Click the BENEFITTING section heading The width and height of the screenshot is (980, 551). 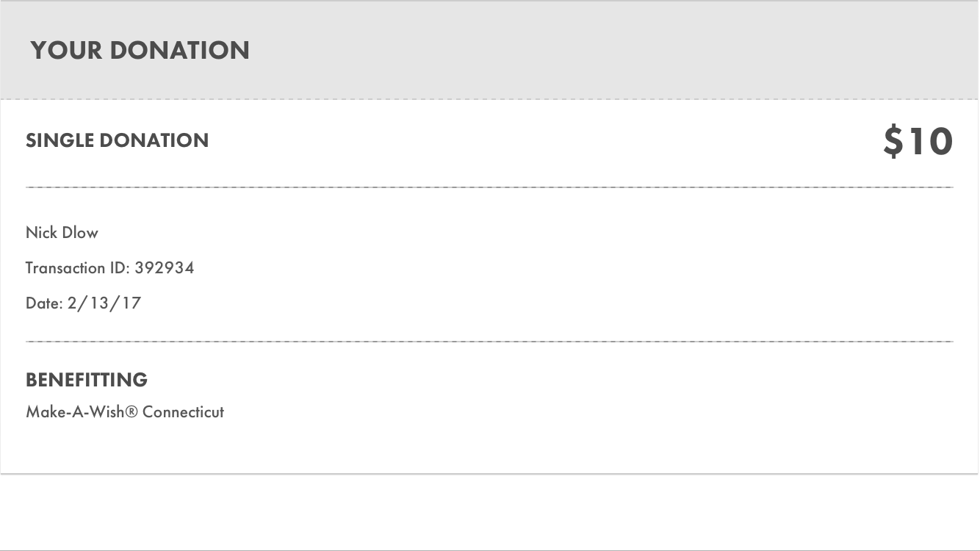click(87, 380)
